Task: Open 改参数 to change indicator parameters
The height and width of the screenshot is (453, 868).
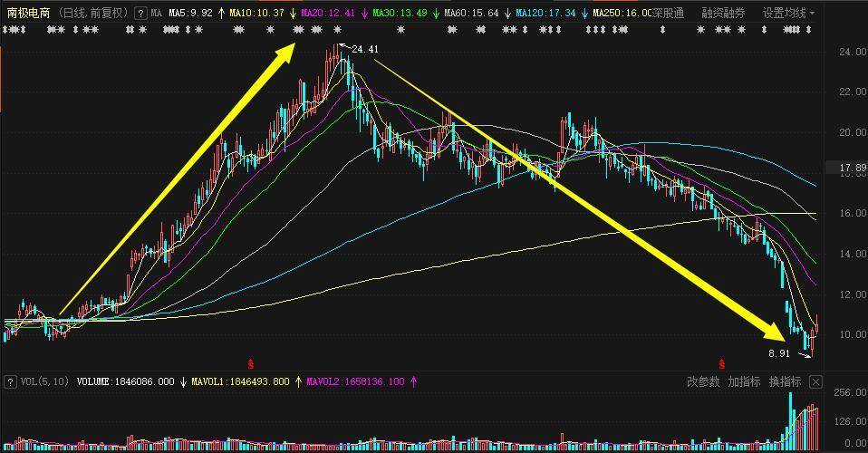Action: (703, 381)
